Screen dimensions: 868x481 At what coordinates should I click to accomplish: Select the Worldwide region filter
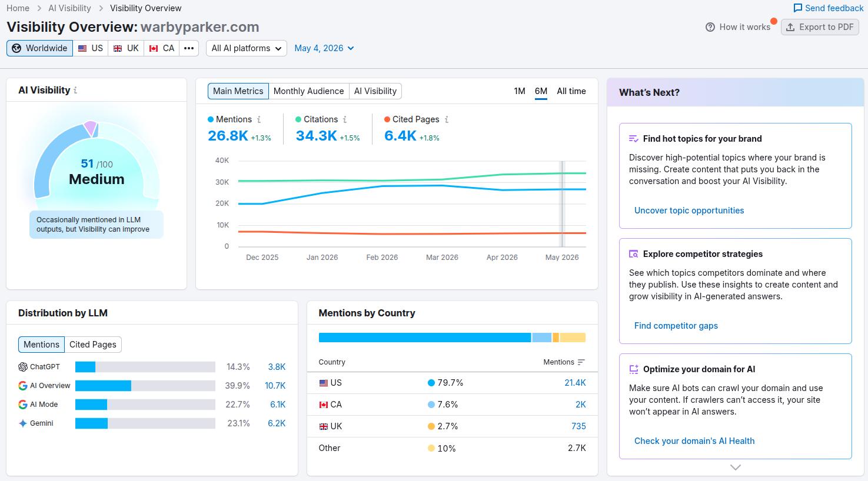coord(39,48)
